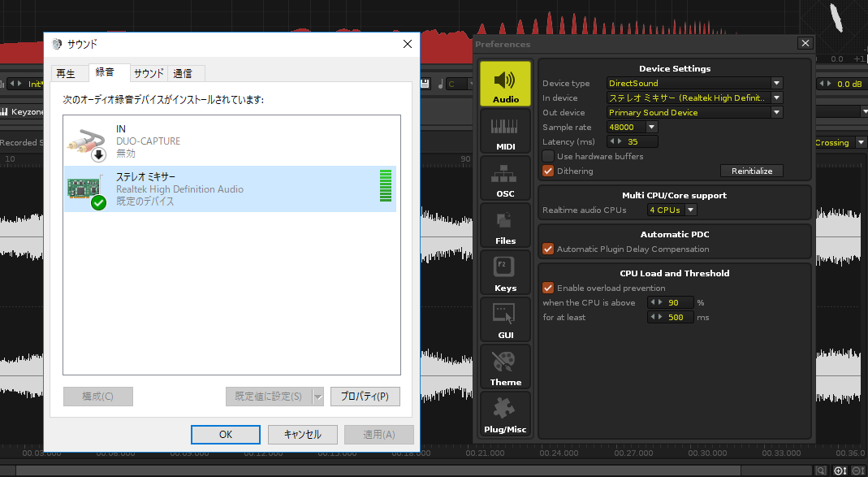Disable the Dithering option
Image resolution: width=868 pixels, height=477 pixels.
(547, 171)
